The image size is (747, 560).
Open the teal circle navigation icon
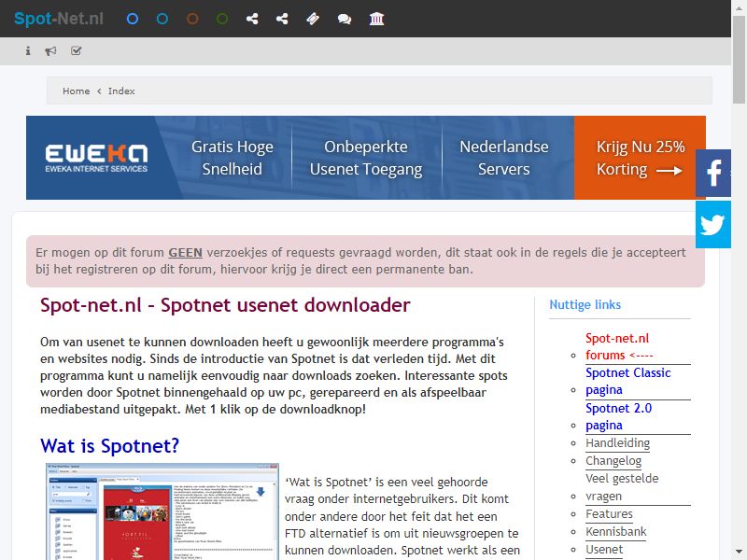[162, 19]
